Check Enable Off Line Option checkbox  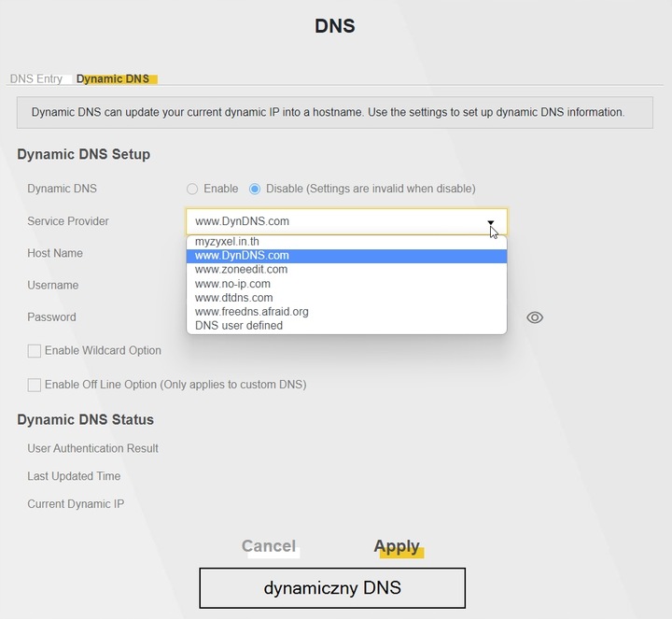pos(35,385)
